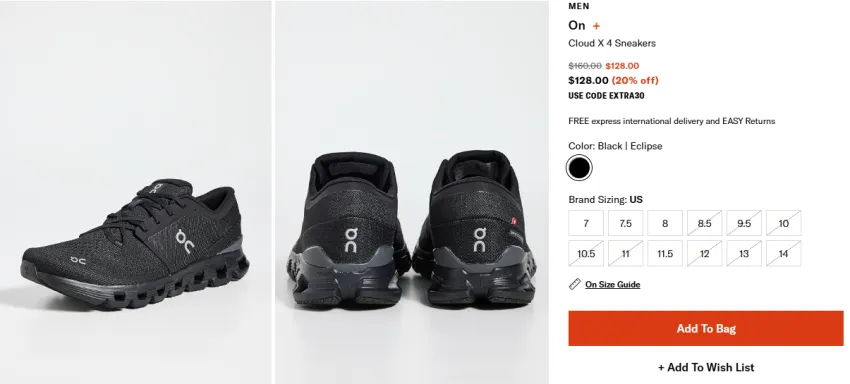The height and width of the screenshot is (384, 850).
Task: Click Add To Bag button
Action: pos(706,328)
